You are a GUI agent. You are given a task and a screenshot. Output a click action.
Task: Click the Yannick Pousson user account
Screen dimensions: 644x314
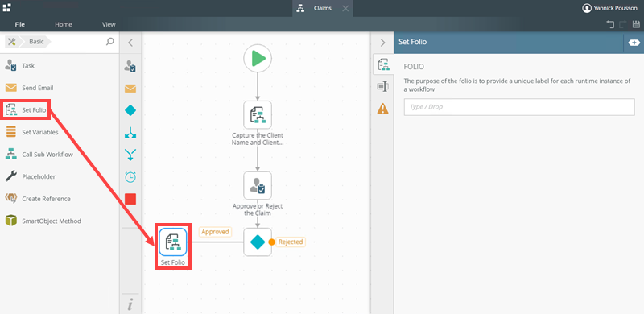pos(610,8)
